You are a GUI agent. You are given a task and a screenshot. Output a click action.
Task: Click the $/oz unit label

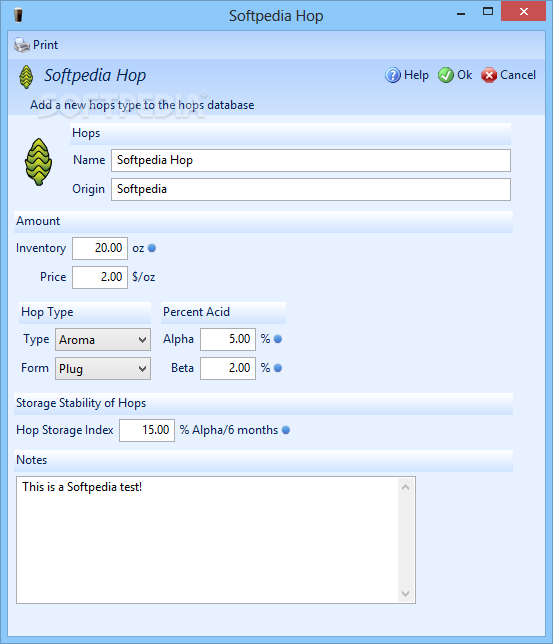coord(144,277)
